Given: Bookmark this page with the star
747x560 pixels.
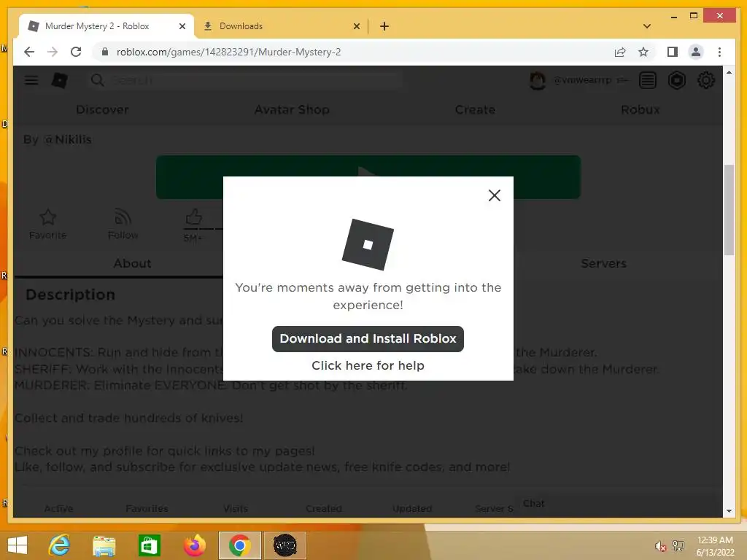Looking at the screenshot, I should point(643,52).
